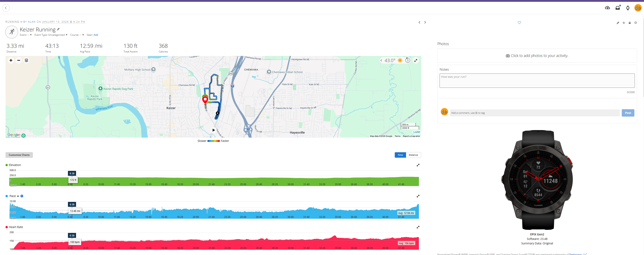The image size is (644, 255).
Task: Upload an activity via the cloud icon
Action: [x=607, y=8]
